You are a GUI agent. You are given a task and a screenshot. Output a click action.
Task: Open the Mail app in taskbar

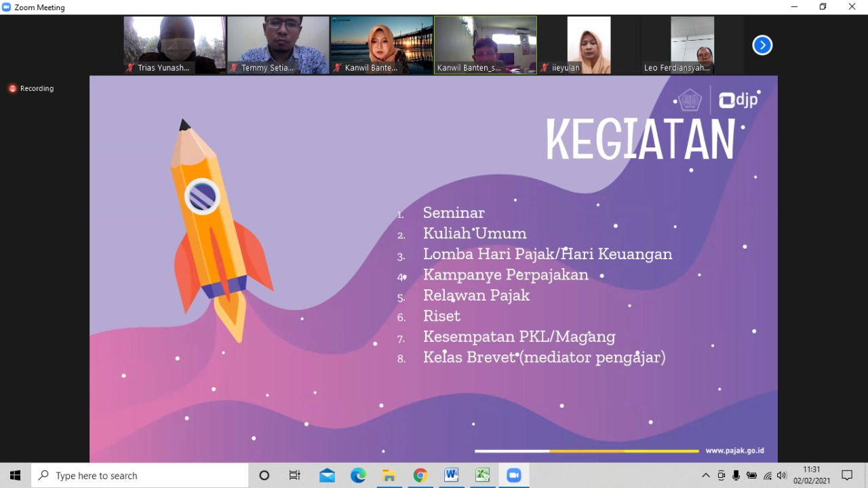[x=327, y=475]
